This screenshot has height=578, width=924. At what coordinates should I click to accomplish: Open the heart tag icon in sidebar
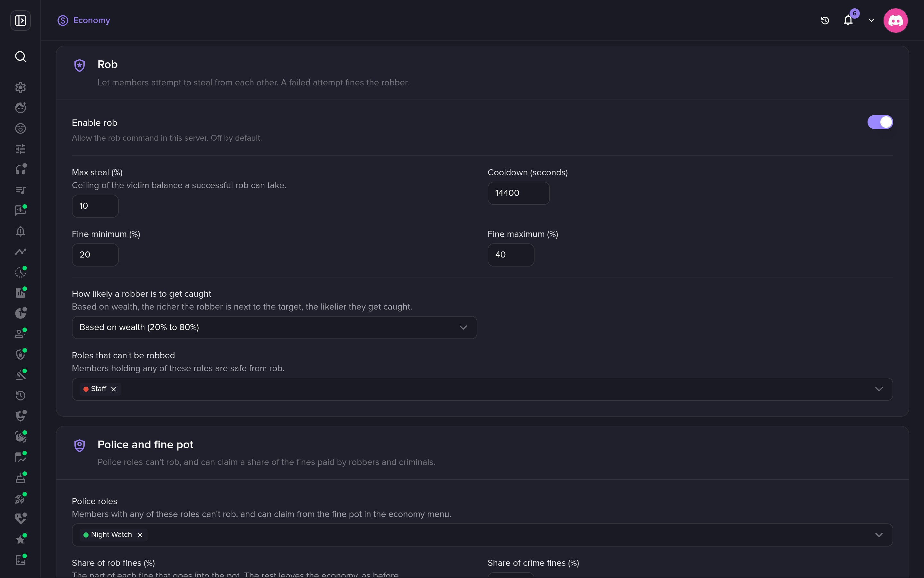(x=20, y=519)
